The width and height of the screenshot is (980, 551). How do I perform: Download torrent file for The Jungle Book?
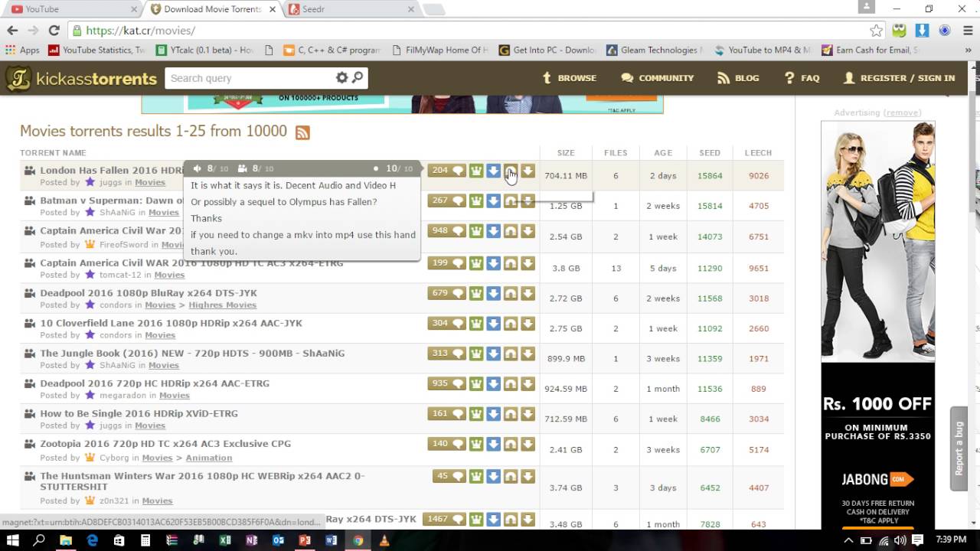pyautogui.click(x=528, y=353)
